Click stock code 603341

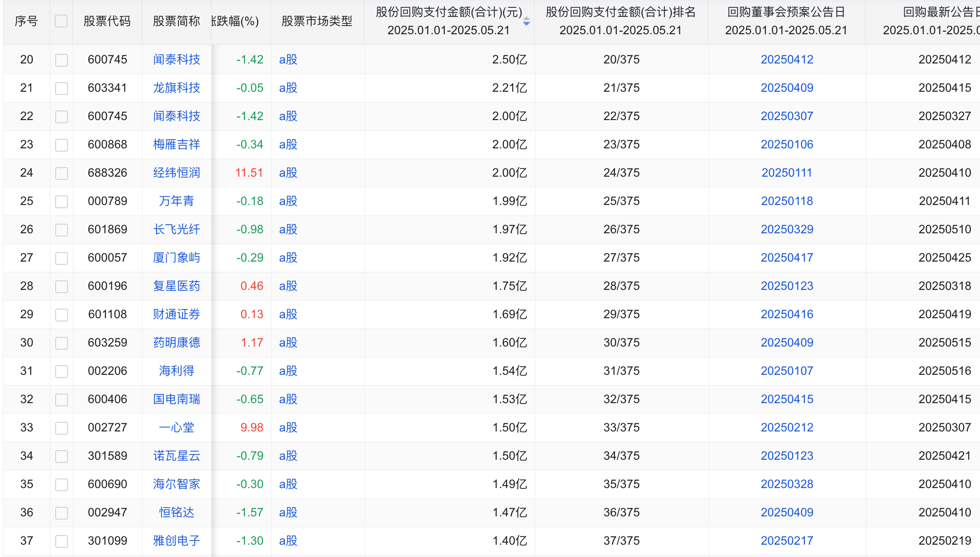[x=107, y=88]
